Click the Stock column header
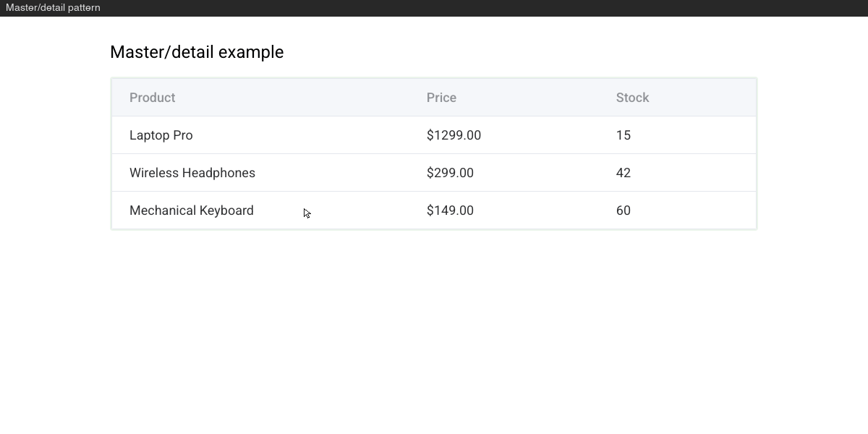 633,98
